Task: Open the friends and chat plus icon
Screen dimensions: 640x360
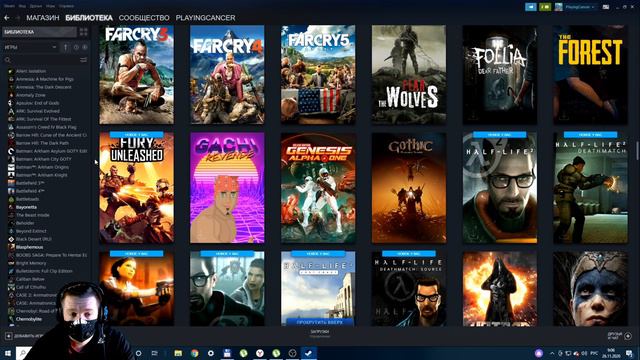Action: click(628, 336)
